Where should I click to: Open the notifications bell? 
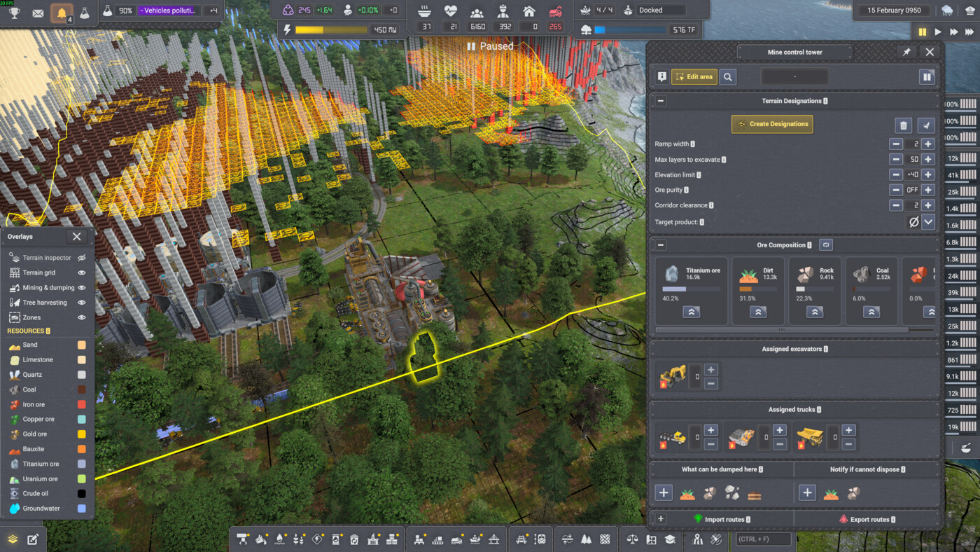62,13
